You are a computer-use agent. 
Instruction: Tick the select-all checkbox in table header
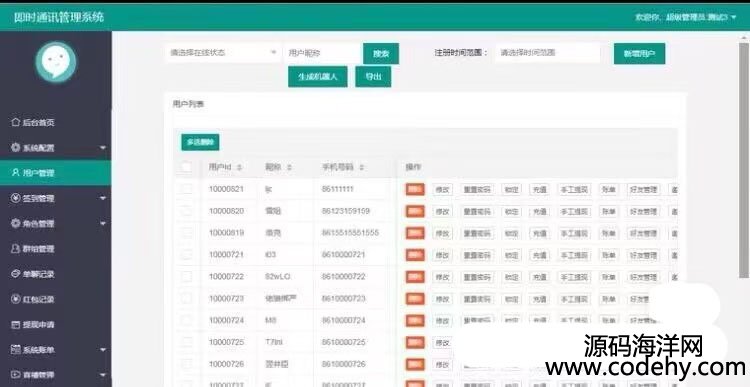pos(186,167)
